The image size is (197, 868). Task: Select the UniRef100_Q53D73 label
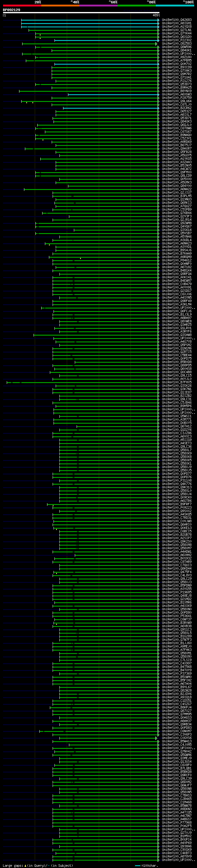pyautogui.click(x=176, y=84)
